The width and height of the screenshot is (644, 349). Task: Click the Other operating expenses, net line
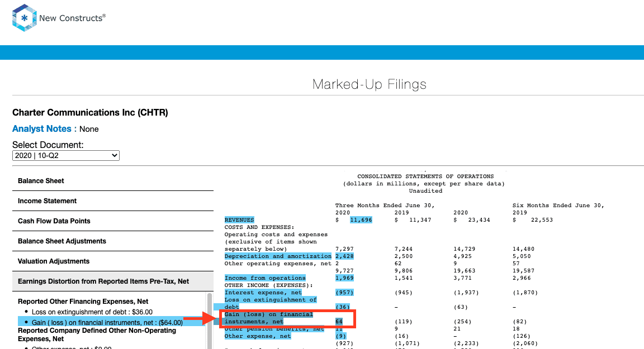[x=278, y=264]
